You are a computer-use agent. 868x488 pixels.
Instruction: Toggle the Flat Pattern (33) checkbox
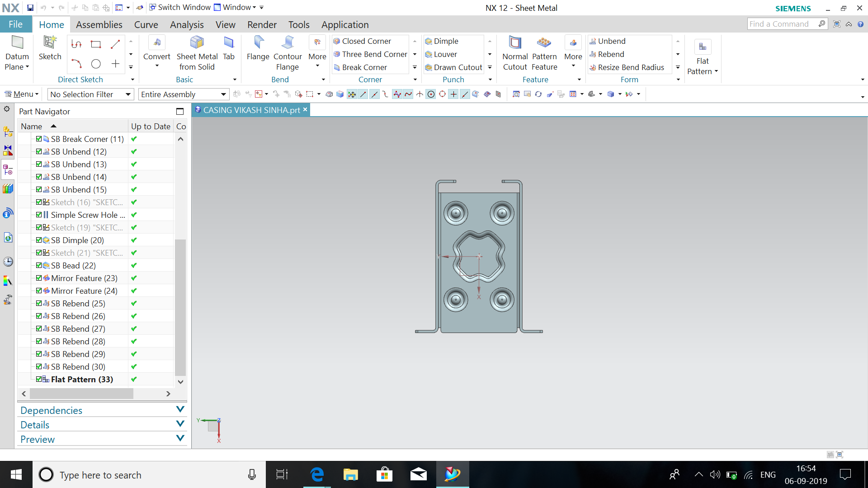pos(38,379)
